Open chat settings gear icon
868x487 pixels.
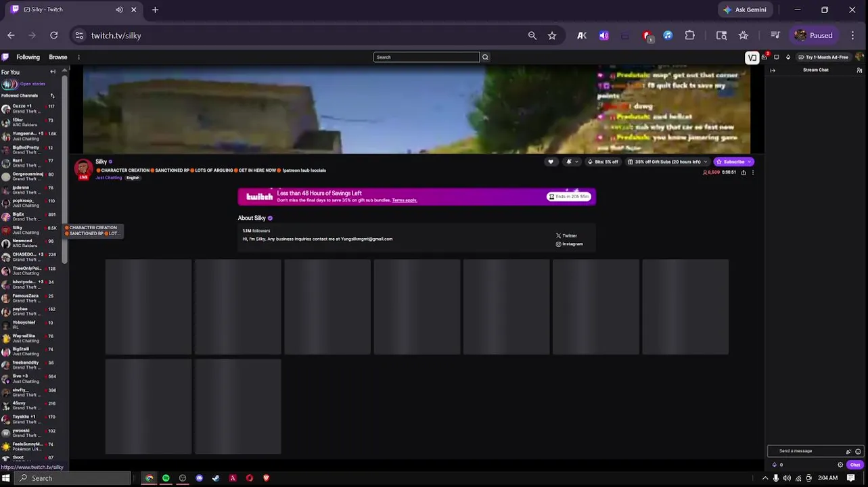pyautogui.click(x=840, y=465)
